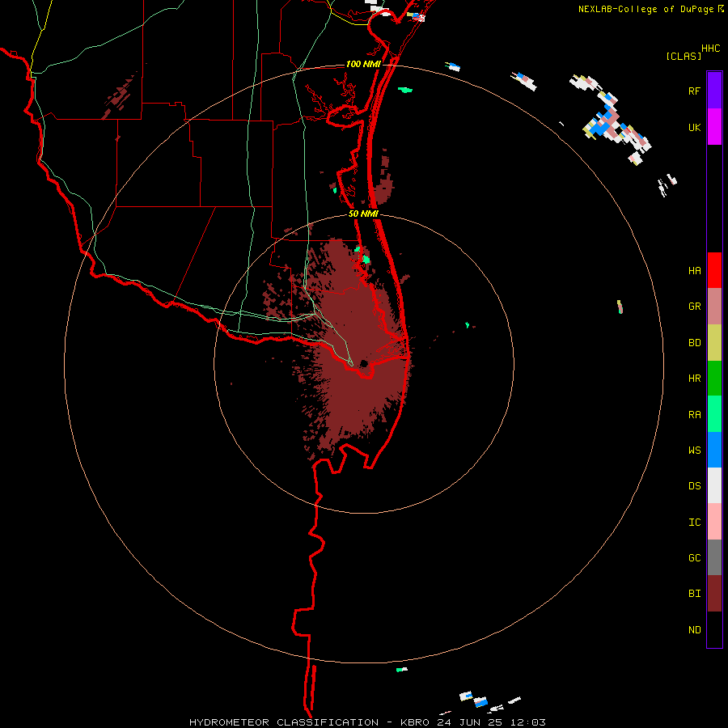Click the 100 NMI range ring label

tap(363, 64)
